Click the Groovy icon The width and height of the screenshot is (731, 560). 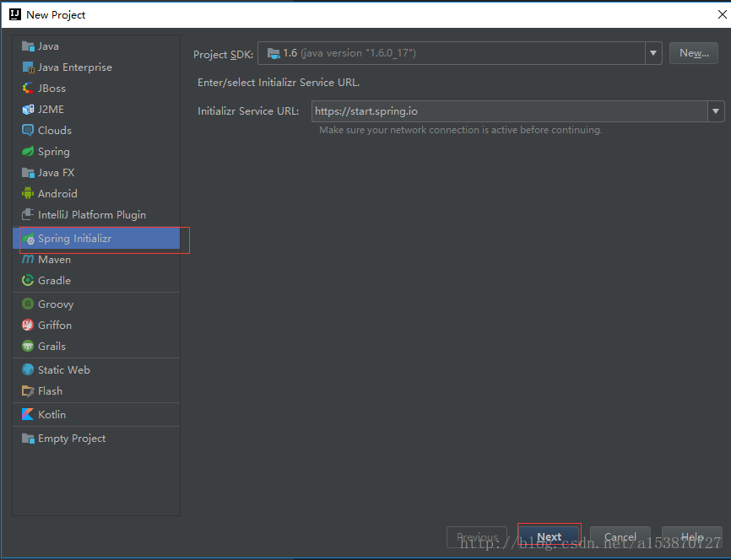point(28,304)
